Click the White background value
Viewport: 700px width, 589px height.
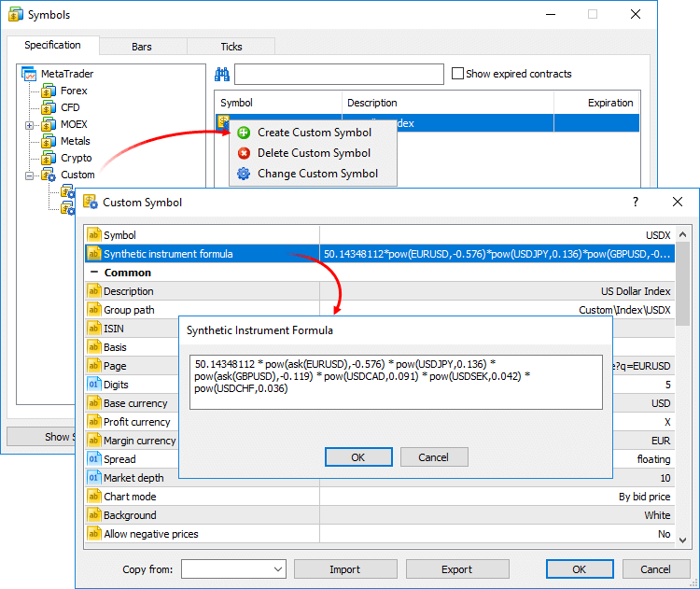pos(657,515)
